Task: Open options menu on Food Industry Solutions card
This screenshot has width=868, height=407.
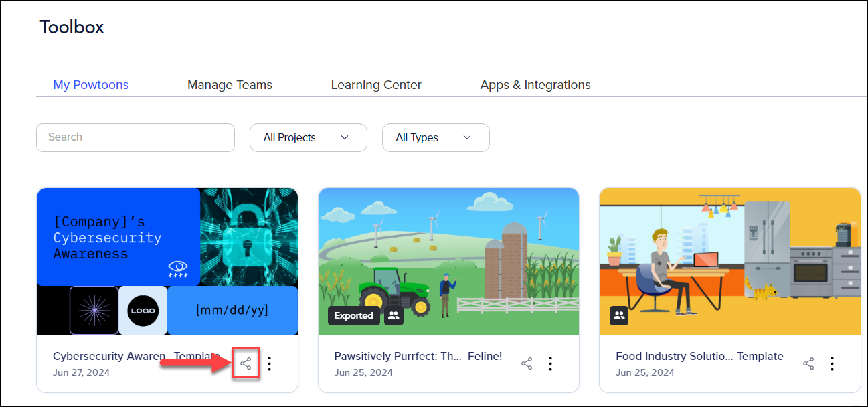Action: [832, 363]
